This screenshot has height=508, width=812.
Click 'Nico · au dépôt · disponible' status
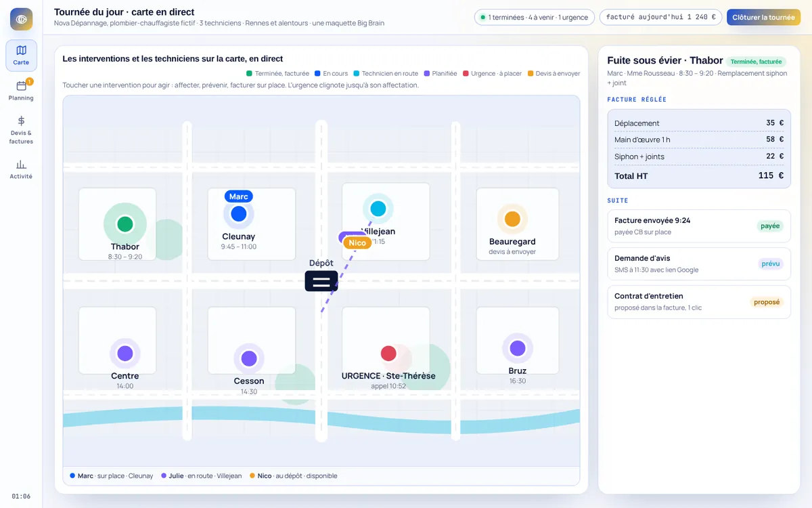[x=293, y=476]
